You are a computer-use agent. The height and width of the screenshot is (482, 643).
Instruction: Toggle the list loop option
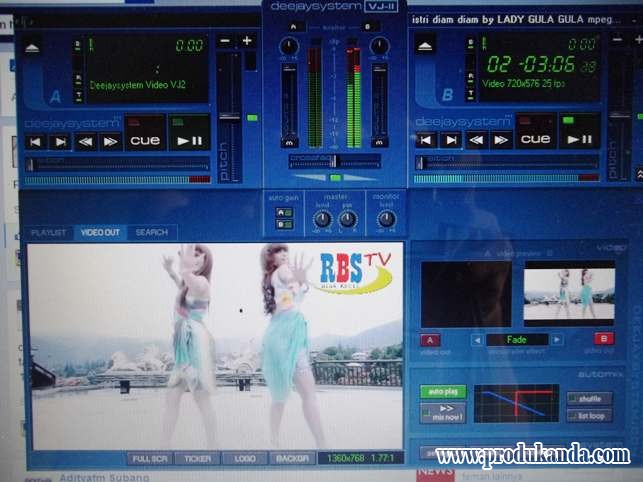tap(589, 415)
